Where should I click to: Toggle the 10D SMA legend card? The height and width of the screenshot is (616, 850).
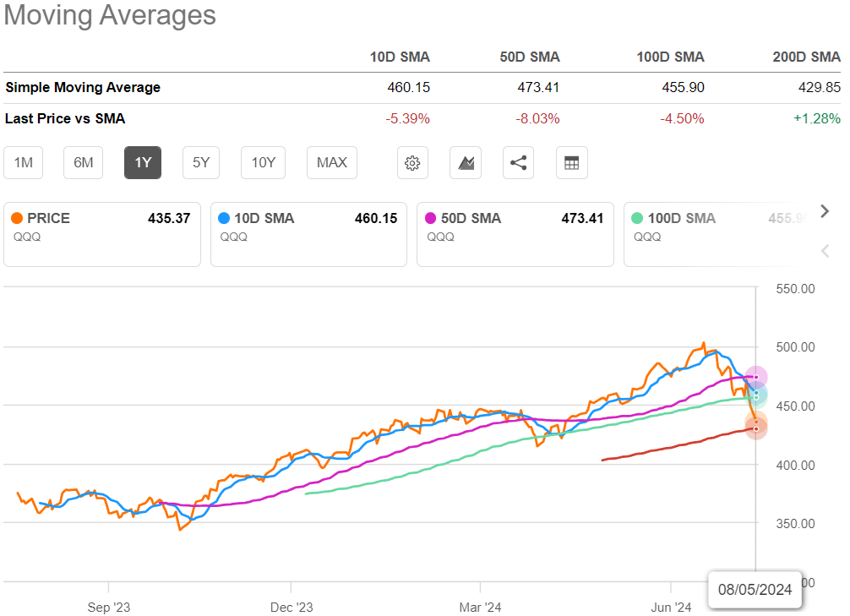coord(309,234)
